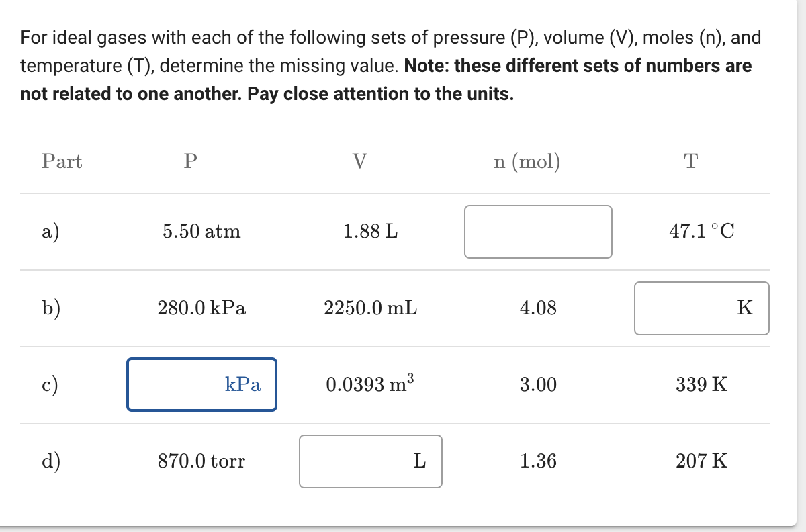Click the value 2250.0 mL
Viewport: 806px width, 532px height.
tap(371, 308)
